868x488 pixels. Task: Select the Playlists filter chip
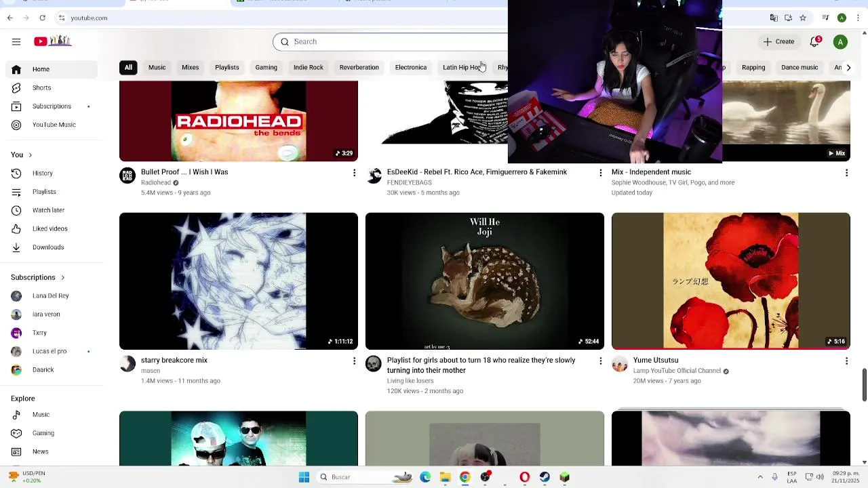coord(227,67)
